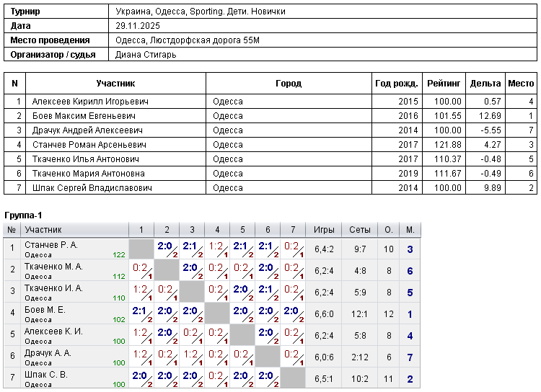Viewport: 541px width, 392px height.
Task: Click the Группа-1 heading
Action: click(23, 215)
